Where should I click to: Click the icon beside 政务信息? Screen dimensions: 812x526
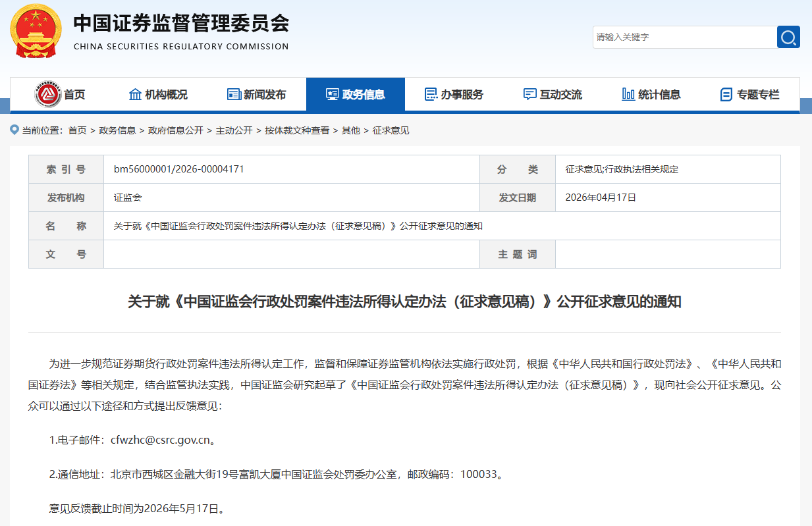tap(332, 94)
